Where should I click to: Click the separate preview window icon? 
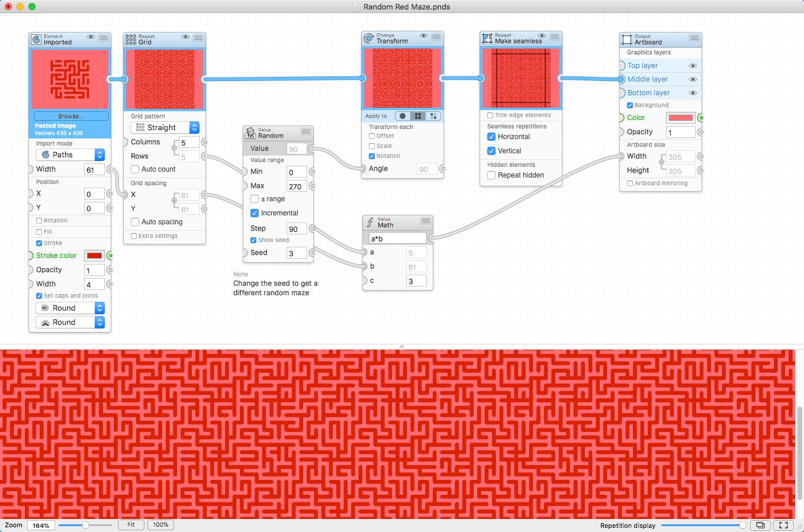click(760, 525)
